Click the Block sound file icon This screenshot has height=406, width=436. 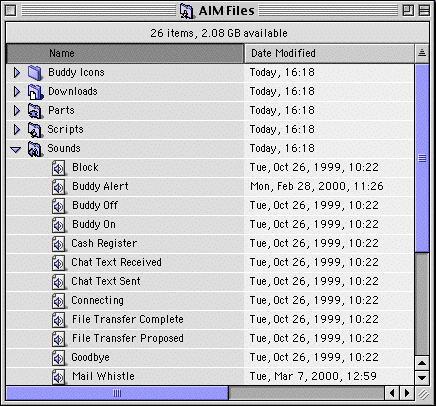coord(59,168)
